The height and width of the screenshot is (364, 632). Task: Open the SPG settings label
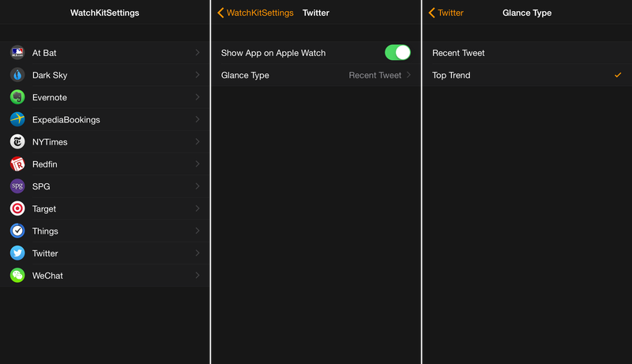point(41,186)
